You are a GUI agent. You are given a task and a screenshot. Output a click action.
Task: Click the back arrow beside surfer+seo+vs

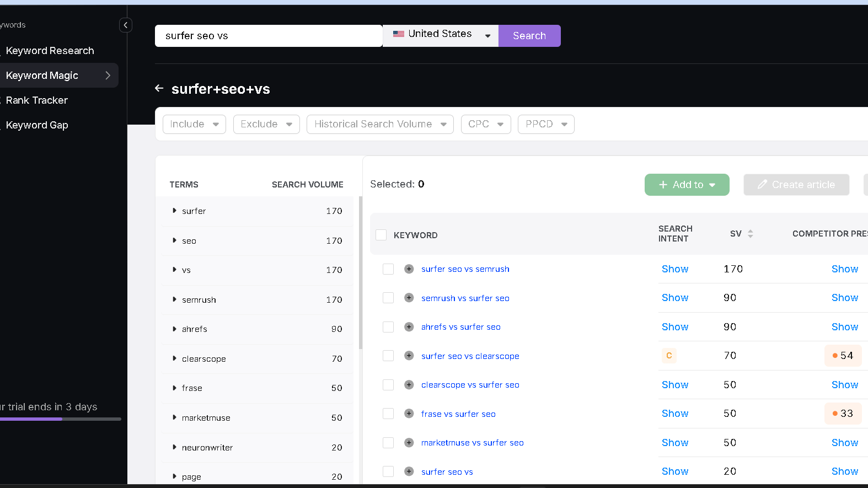tap(159, 88)
